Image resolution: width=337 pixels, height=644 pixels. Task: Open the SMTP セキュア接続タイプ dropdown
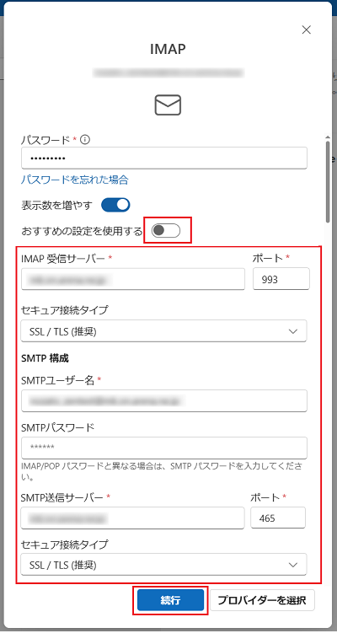pyautogui.click(x=163, y=565)
